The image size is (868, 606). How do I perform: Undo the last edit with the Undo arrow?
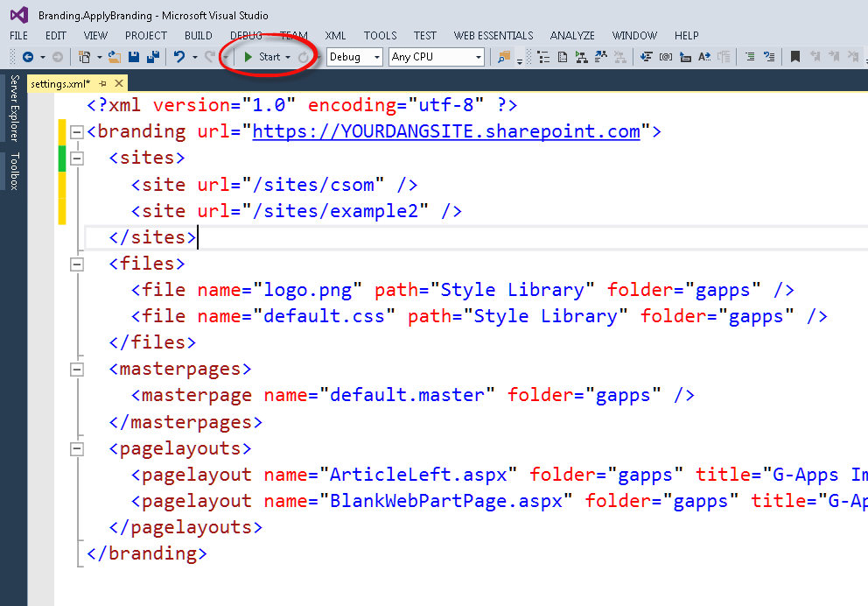tap(179, 57)
